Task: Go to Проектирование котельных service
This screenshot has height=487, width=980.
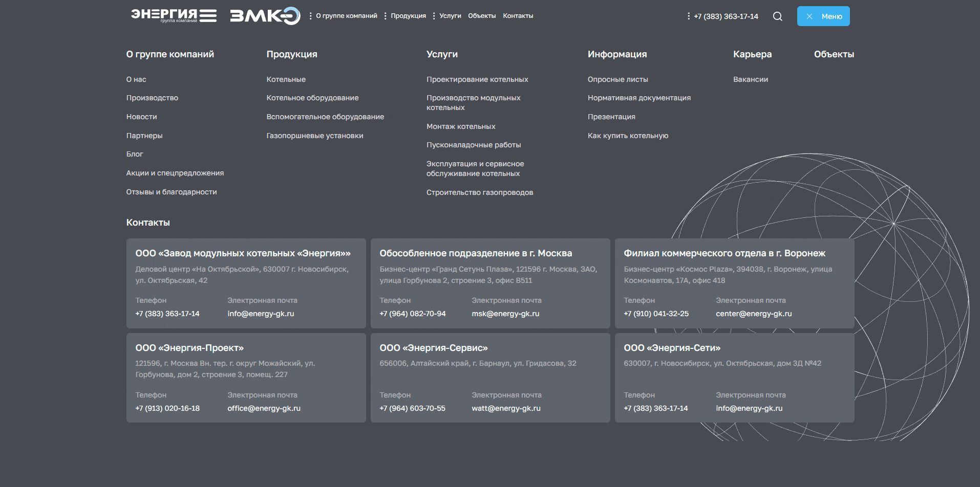Action: coord(477,79)
